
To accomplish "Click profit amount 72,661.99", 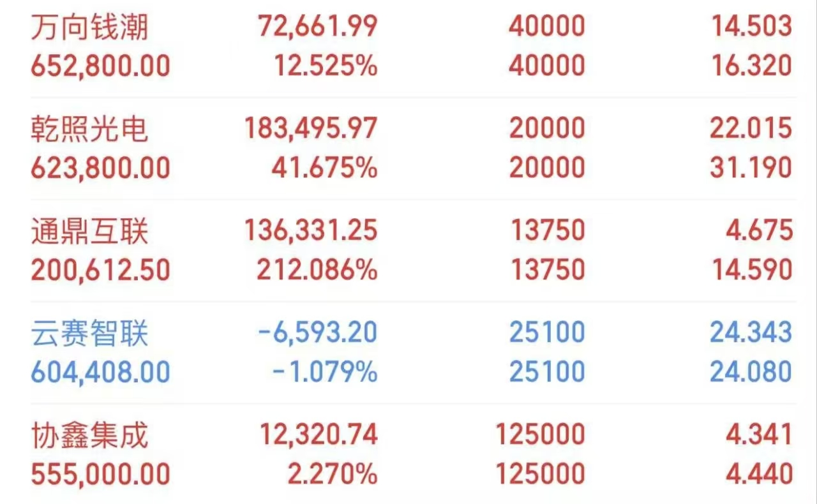I will tap(318, 27).
